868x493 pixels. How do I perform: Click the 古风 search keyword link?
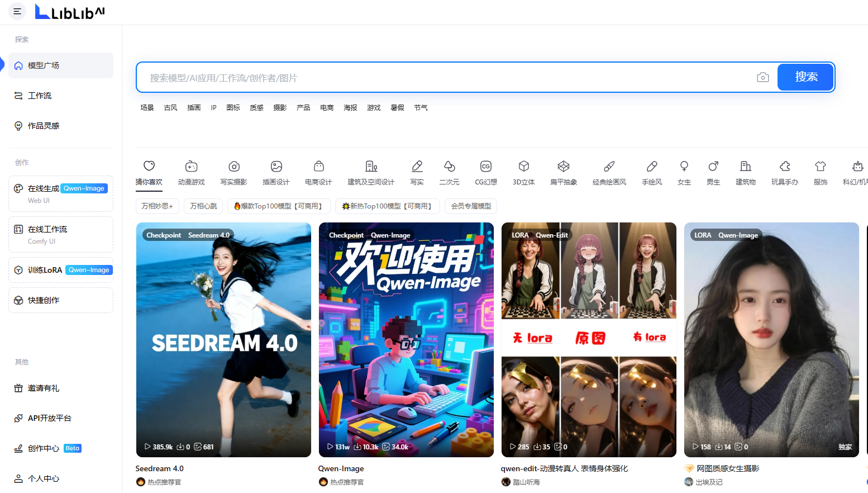coord(170,108)
